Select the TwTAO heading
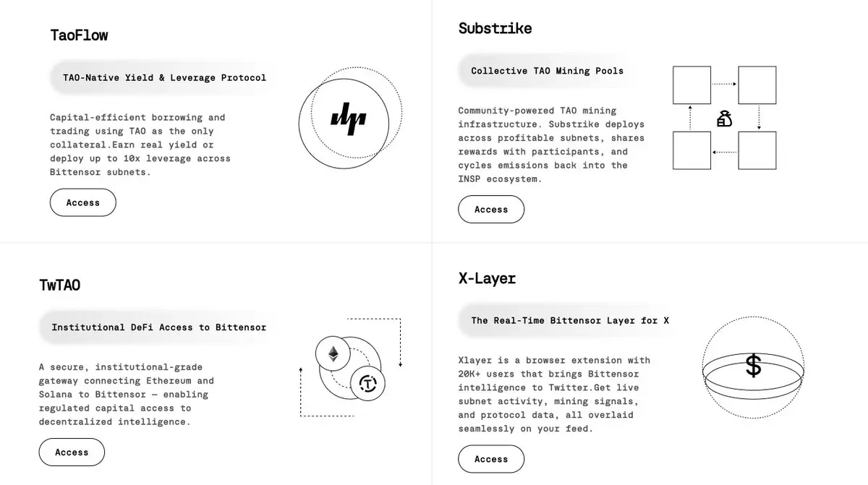Screen dimensions: 868x485 [x=60, y=285]
